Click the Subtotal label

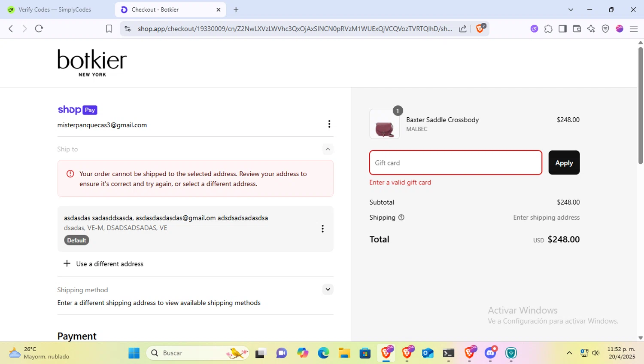(x=382, y=202)
